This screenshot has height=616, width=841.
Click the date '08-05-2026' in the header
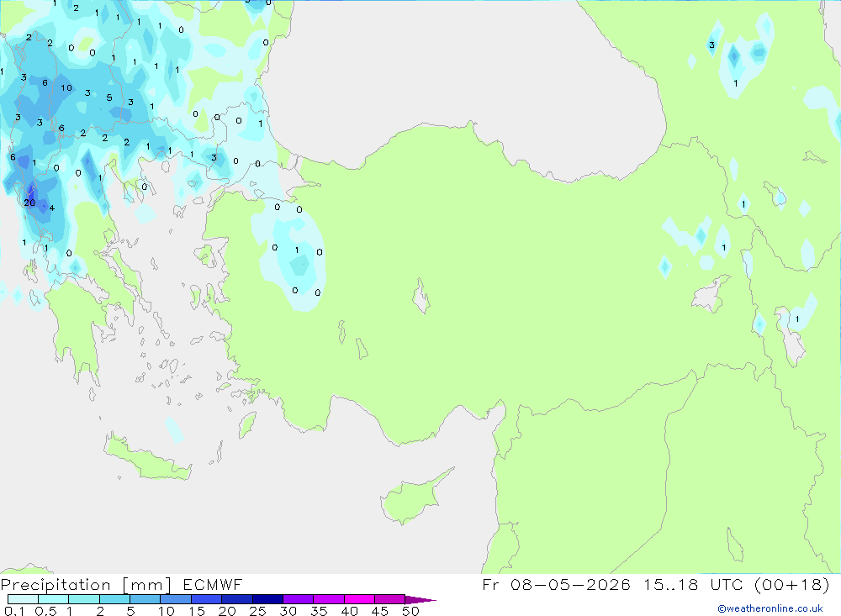tap(570, 584)
